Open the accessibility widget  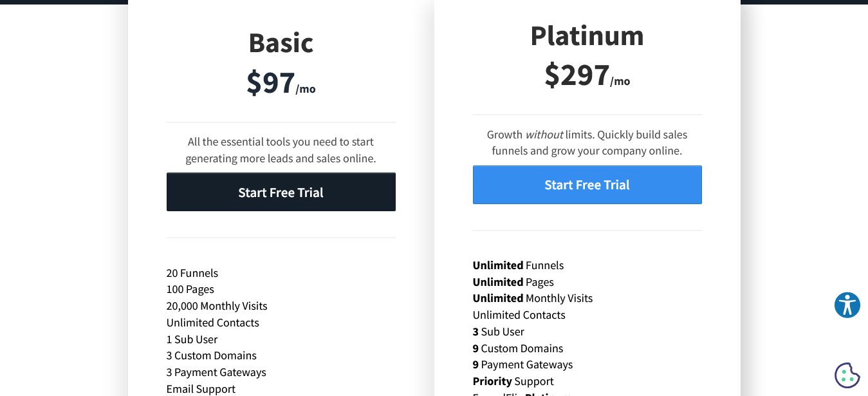pos(847,305)
